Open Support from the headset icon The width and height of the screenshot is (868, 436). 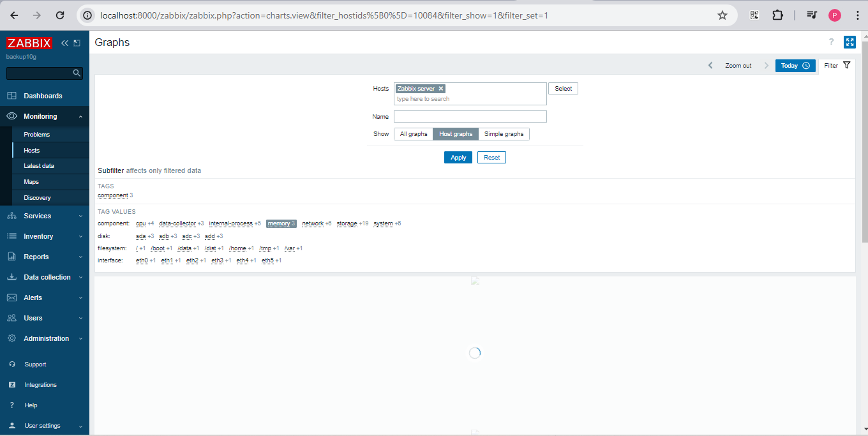(12, 365)
